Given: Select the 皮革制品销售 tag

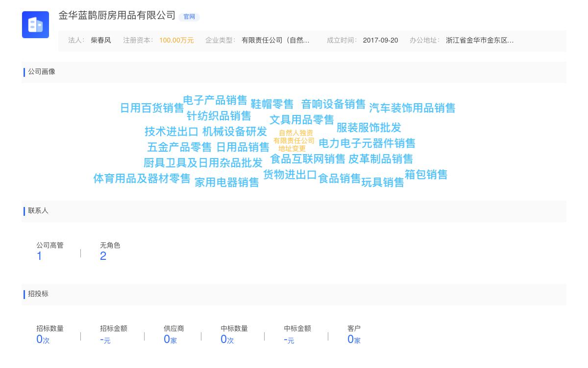Looking at the screenshot, I should coord(381,159).
